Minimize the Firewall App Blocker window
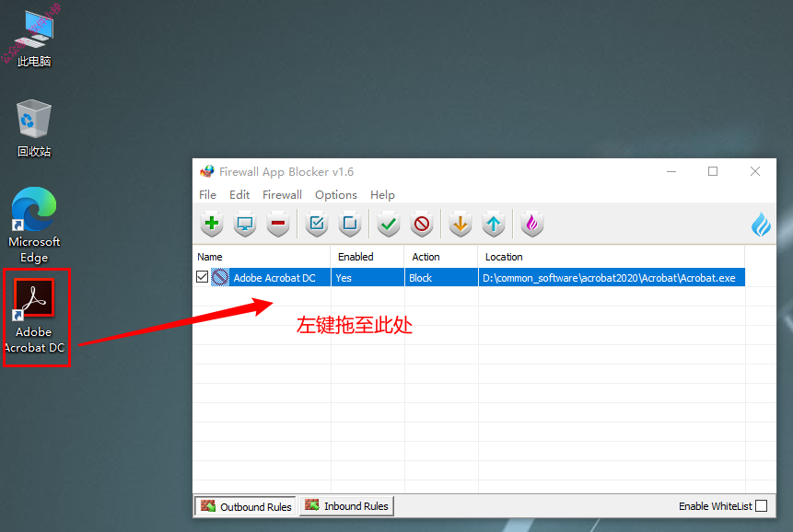This screenshot has height=532, width=793. pyautogui.click(x=671, y=172)
